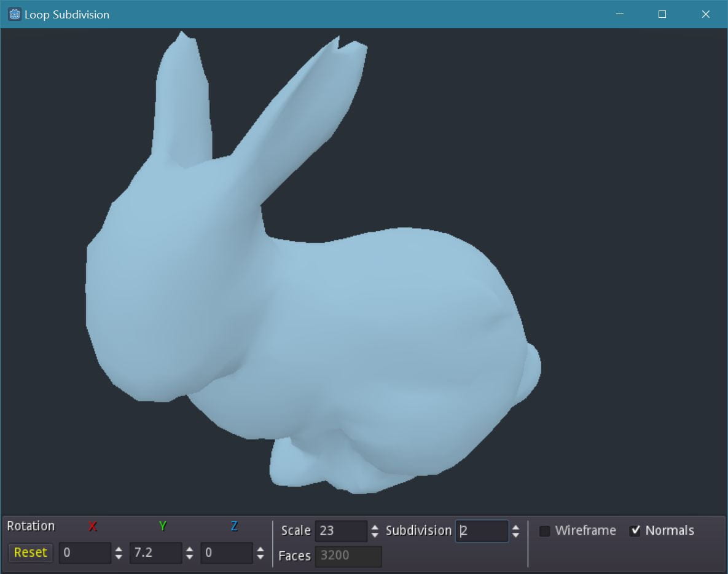Focus the Z rotation input field

click(x=227, y=552)
